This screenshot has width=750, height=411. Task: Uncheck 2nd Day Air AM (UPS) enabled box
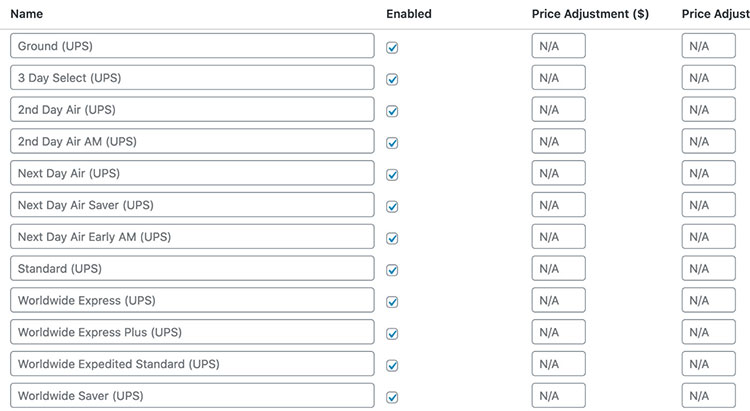point(392,143)
